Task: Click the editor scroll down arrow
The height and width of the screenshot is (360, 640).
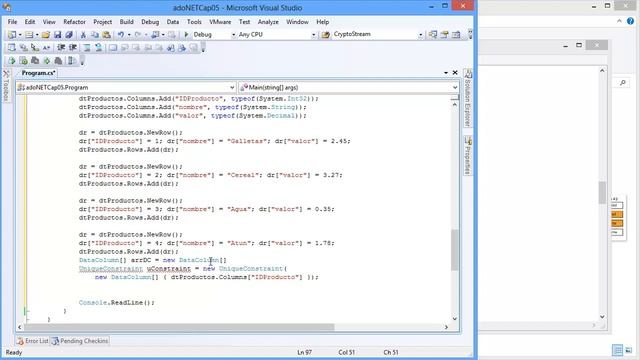Action: point(455,319)
